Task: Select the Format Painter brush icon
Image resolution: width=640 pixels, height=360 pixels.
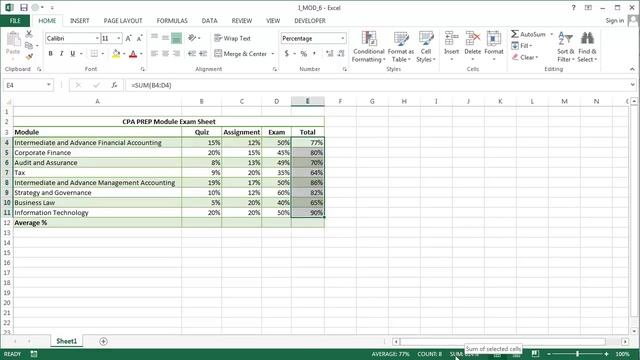Action: (29, 56)
